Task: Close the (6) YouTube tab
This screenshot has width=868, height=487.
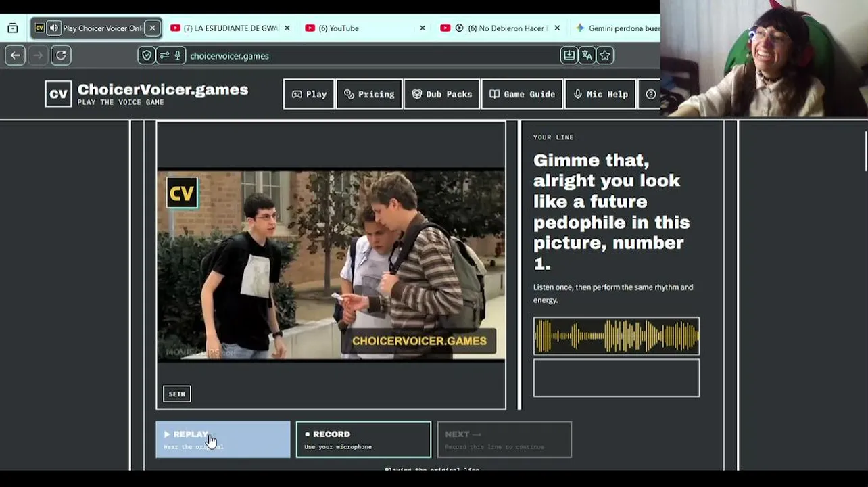Action: click(x=423, y=28)
